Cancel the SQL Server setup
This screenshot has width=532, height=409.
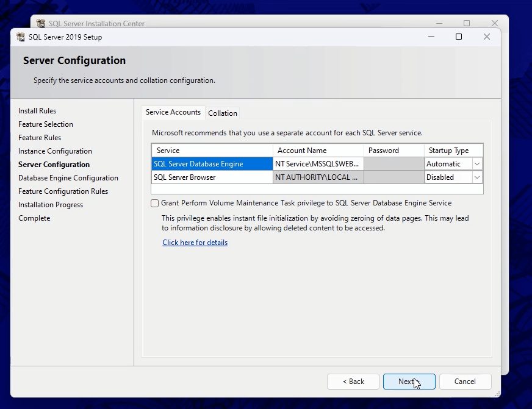click(465, 382)
